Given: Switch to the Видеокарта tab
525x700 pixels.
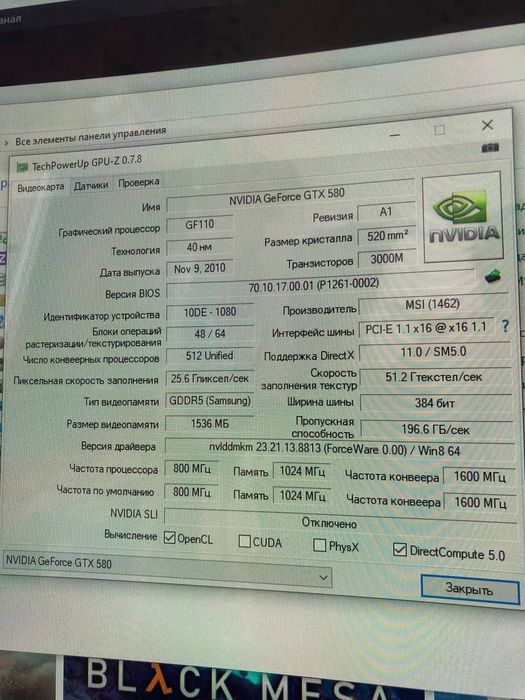Looking at the screenshot, I should (40, 188).
